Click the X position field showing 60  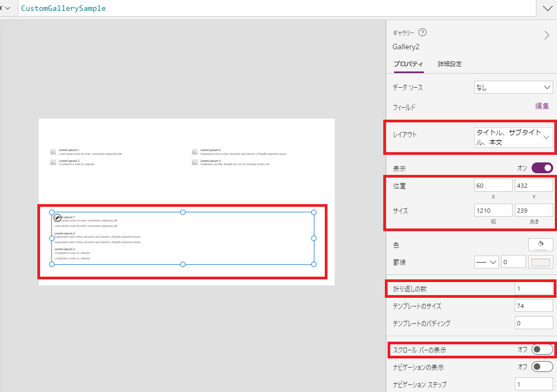[493, 186]
